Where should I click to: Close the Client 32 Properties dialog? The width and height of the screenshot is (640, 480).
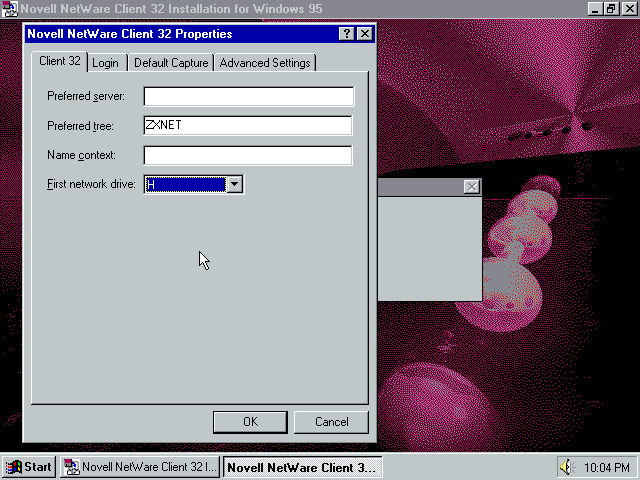(x=364, y=33)
